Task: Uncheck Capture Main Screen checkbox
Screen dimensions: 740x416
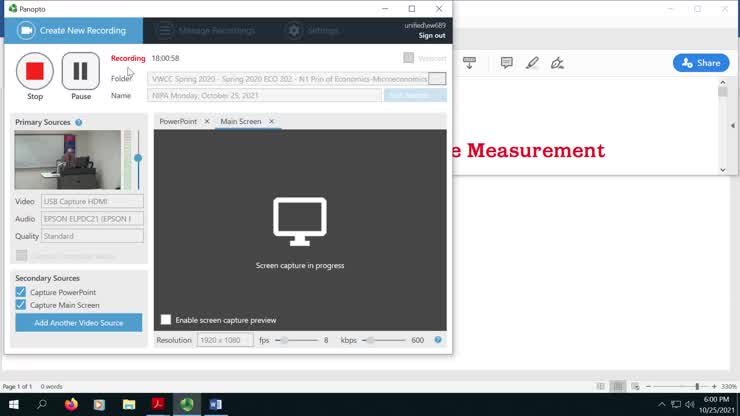Action: (x=21, y=305)
